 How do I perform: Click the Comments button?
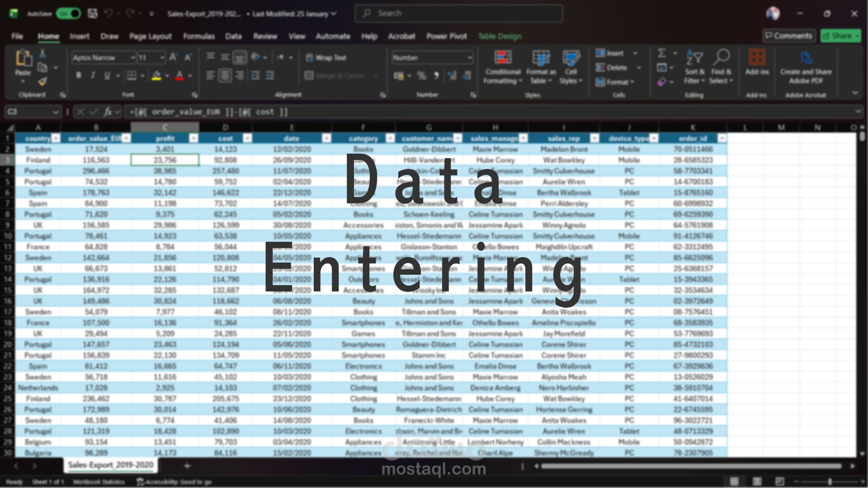tap(789, 36)
